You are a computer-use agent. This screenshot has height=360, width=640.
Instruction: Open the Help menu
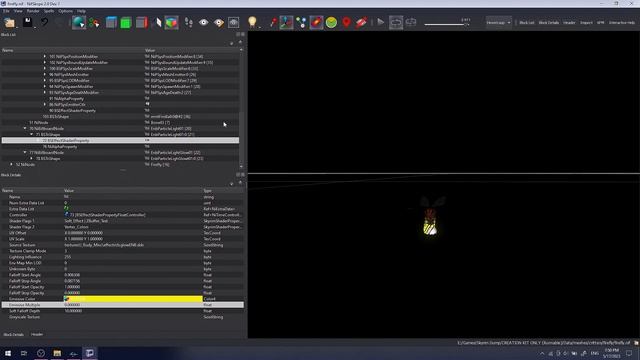(x=81, y=11)
